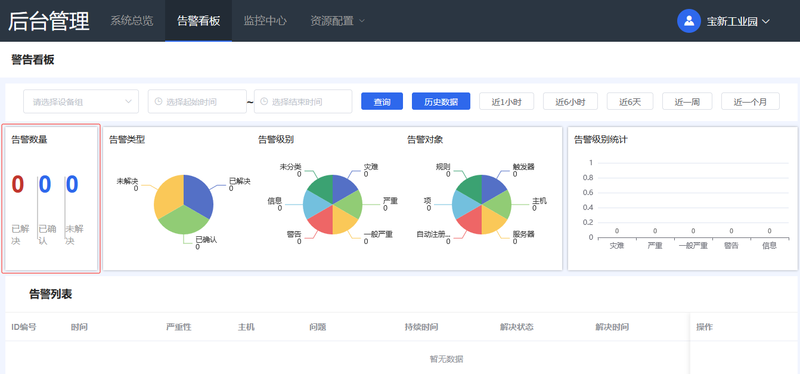Image resolution: width=800 pixels, height=374 pixels.
Task: Click clock icon in end time field
Action: [x=264, y=102]
